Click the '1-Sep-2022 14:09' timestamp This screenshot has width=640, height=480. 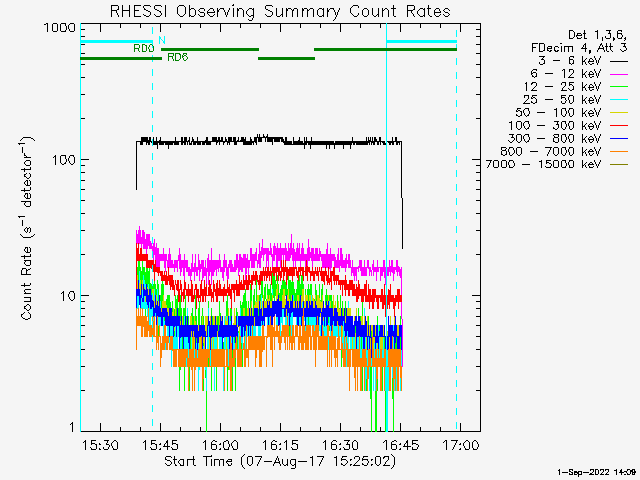coord(596,472)
